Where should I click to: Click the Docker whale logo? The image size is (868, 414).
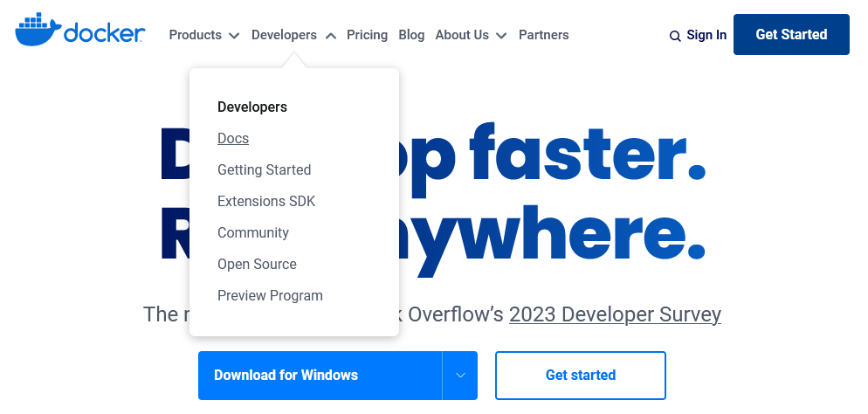tap(80, 30)
